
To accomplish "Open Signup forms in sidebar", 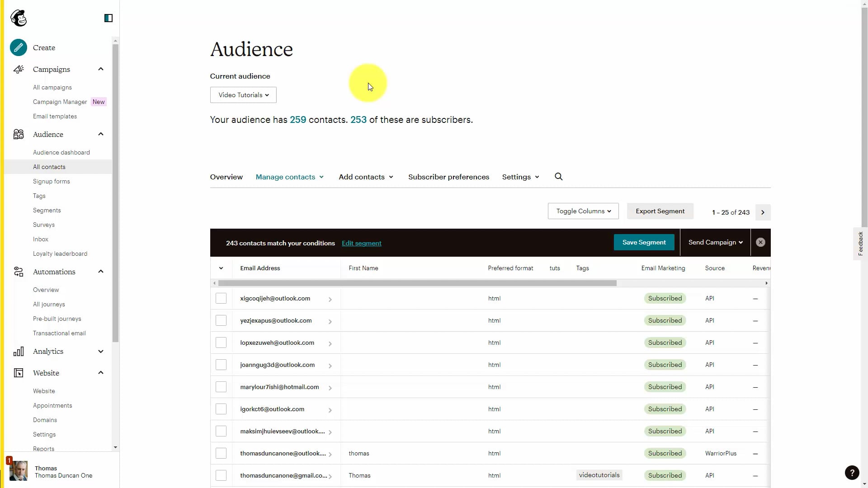I will tap(52, 181).
